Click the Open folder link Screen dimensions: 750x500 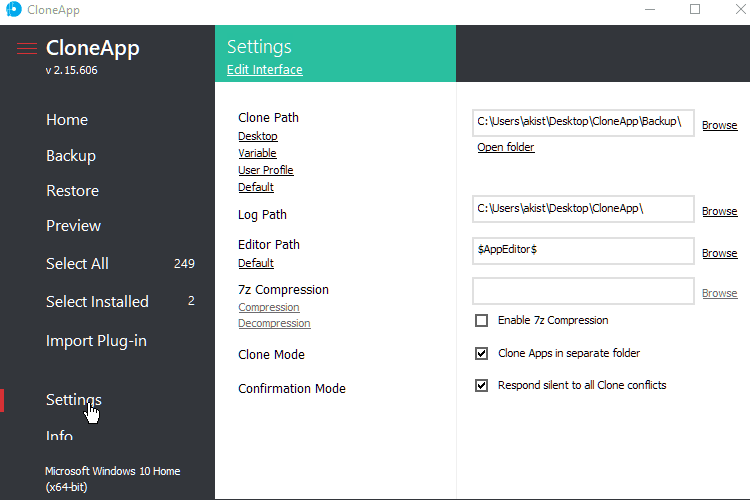[506, 147]
